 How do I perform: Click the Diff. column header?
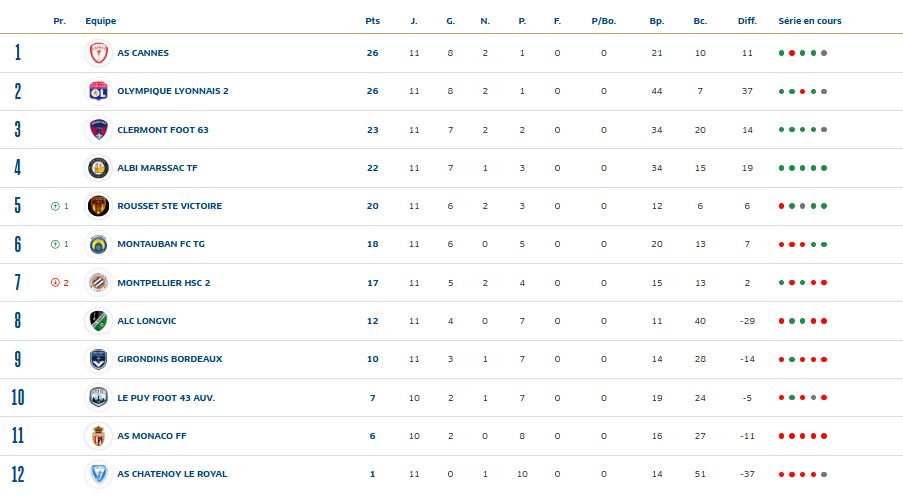tap(747, 21)
